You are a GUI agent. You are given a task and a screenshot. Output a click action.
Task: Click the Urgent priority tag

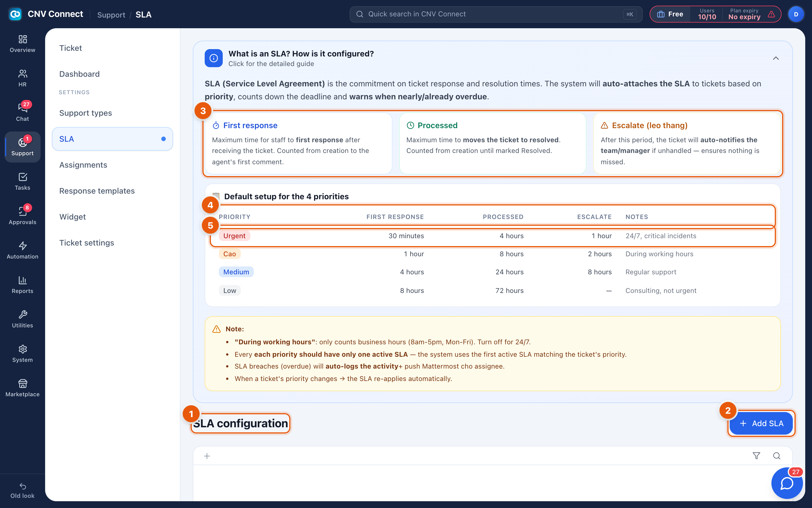pyautogui.click(x=234, y=236)
